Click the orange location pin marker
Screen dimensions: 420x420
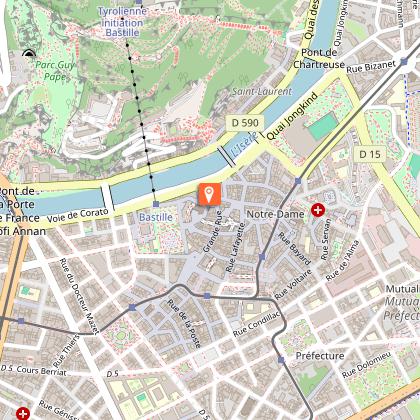[209, 194]
